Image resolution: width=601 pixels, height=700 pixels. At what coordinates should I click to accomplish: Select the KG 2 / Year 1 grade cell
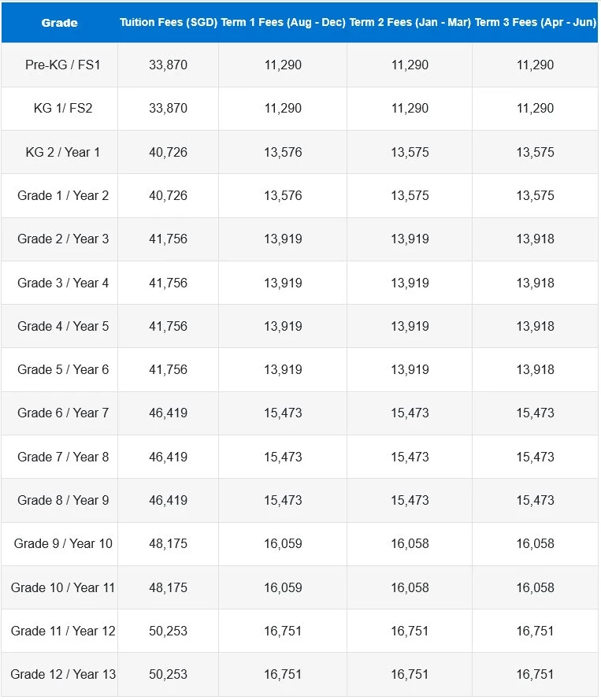pos(63,152)
